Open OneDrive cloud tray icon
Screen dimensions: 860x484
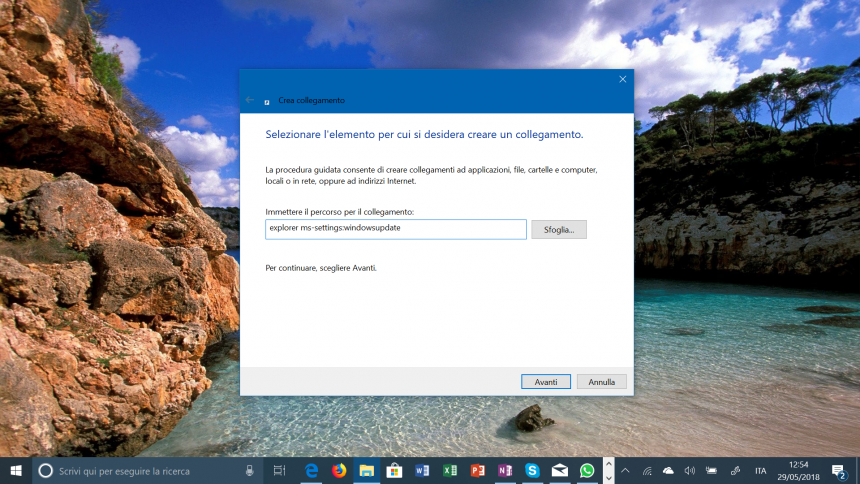coord(668,471)
